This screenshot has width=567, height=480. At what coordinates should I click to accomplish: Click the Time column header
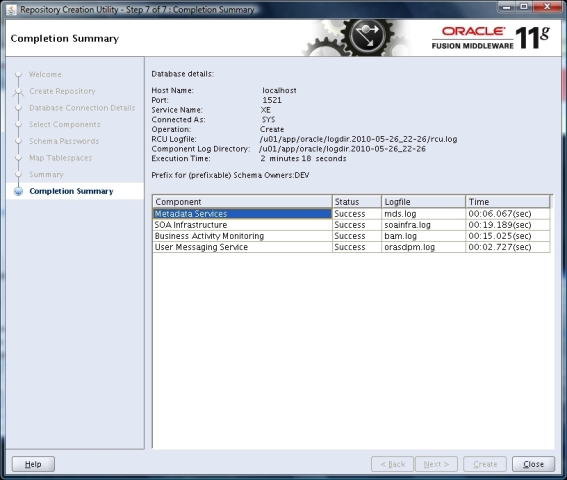[x=508, y=201]
